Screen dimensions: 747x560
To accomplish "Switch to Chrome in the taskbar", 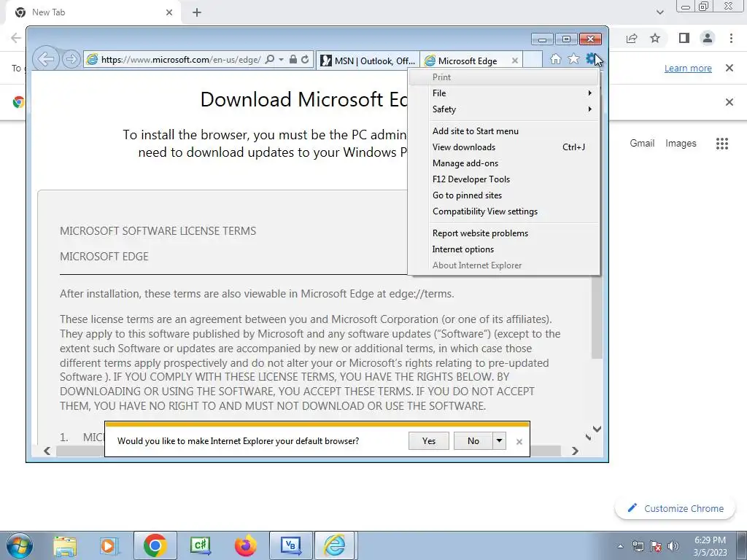I will tap(155, 545).
